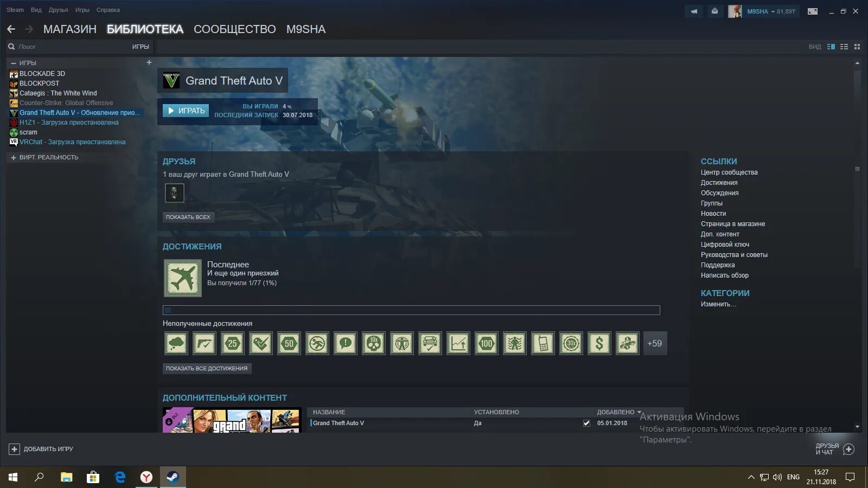The height and width of the screenshot is (488, 868).
Task: Open the Игры menu
Action: tap(82, 10)
